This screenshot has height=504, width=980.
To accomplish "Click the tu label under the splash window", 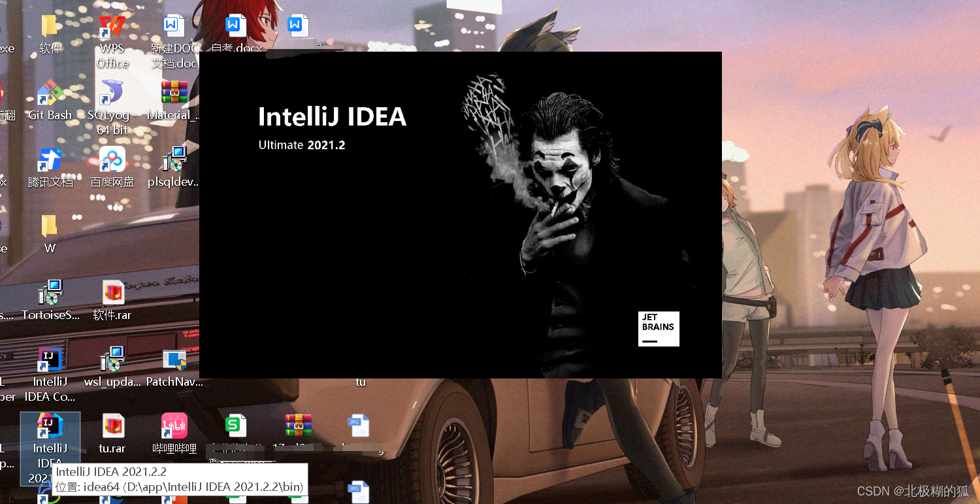I will pos(361,382).
